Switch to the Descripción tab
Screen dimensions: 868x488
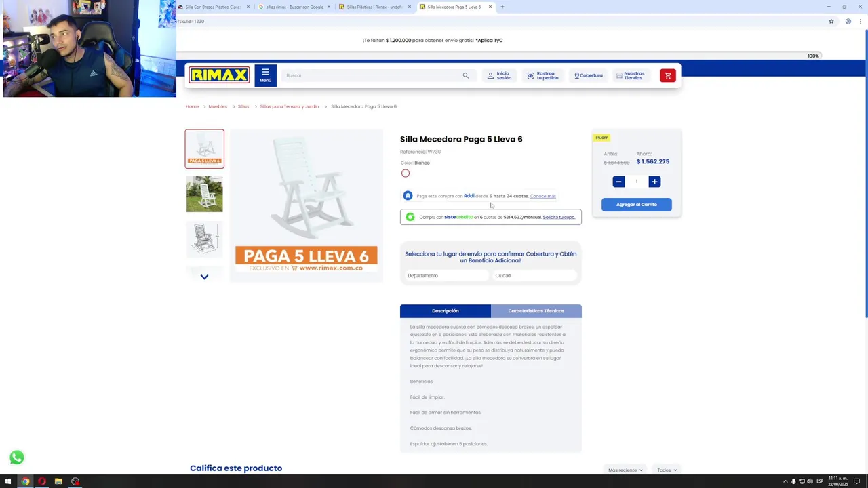click(x=446, y=310)
